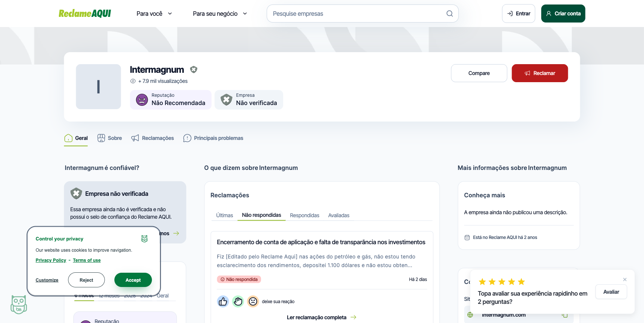Screen dimensions: 644x323
Task: Click the owl chat assistant icon
Action: 18,304
